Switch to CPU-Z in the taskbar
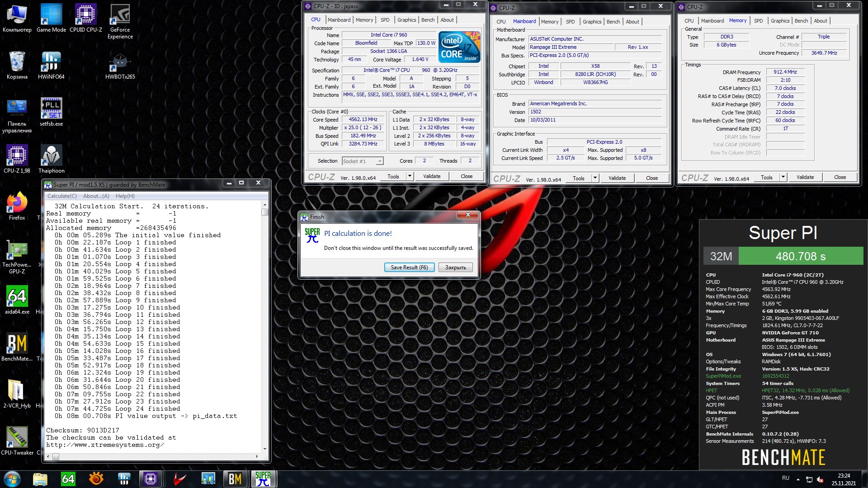 click(x=151, y=479)
